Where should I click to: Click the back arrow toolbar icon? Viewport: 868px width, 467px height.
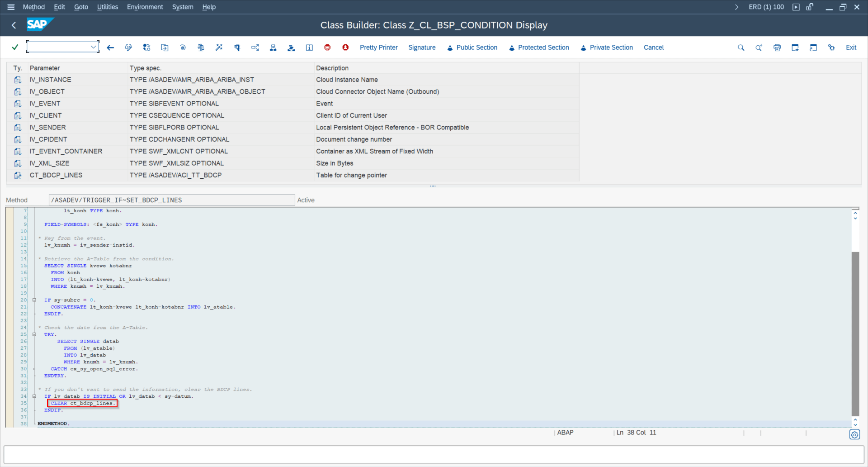pyautogui.click(x=110, y=48)
